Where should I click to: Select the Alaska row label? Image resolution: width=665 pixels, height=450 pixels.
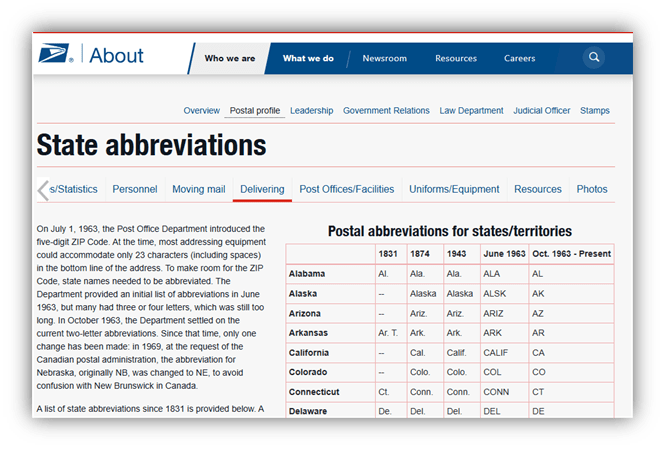point(303,293)
